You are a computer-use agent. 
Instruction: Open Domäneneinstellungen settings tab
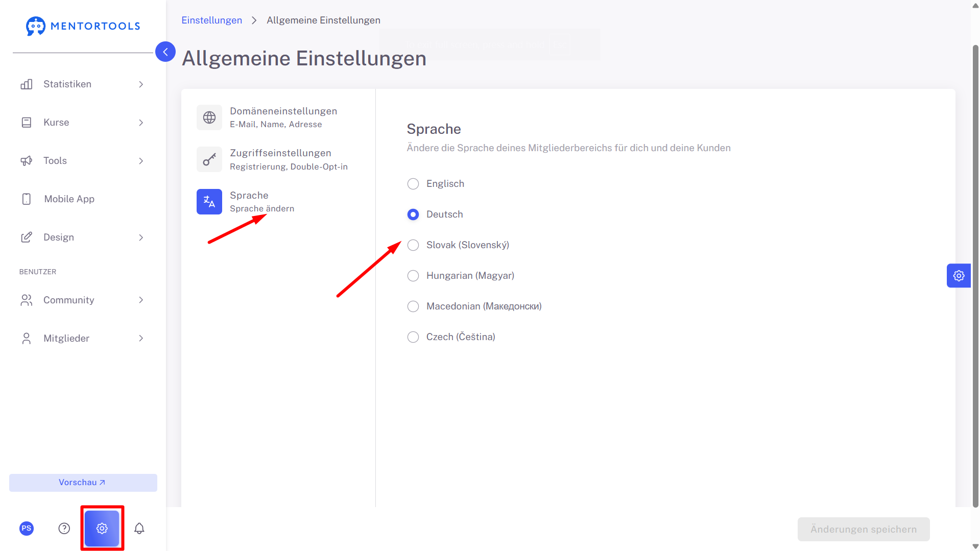pyautogui.click(x=278, y=117)
